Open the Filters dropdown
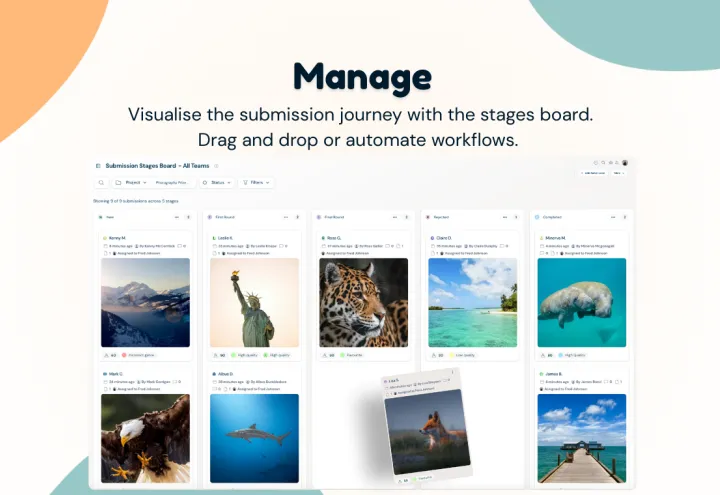Image resolution: width=720 pixels, height=495 pixels. pos(256,183)
